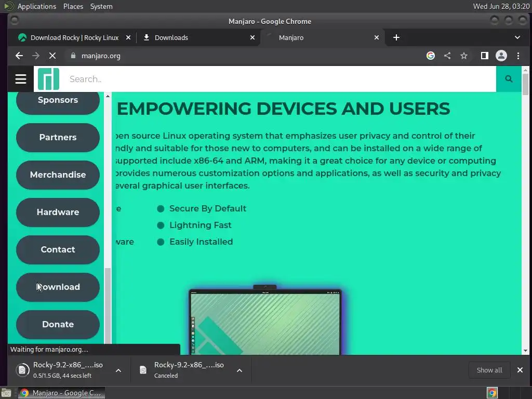Click the padlock site info icon

point(73,56)
